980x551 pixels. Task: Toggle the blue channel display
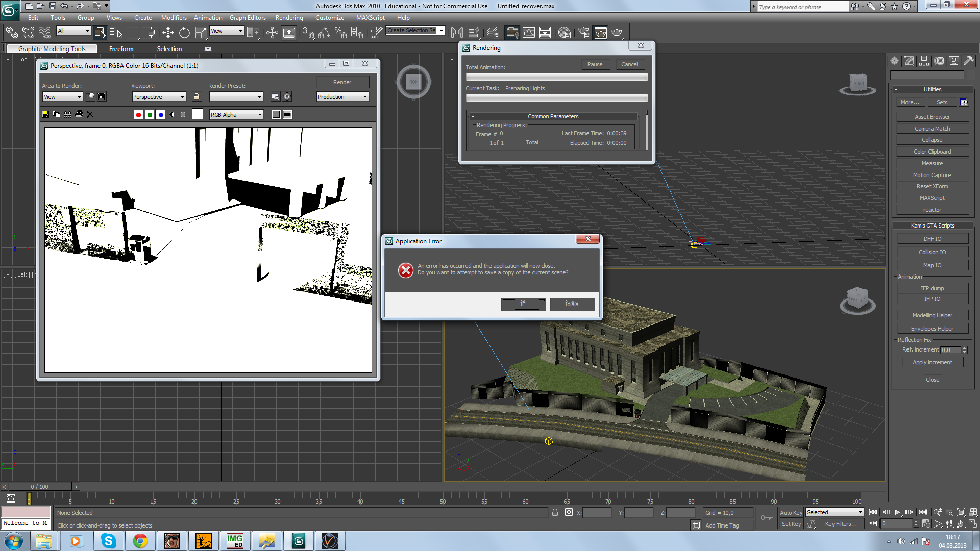[x=161, y=115]
